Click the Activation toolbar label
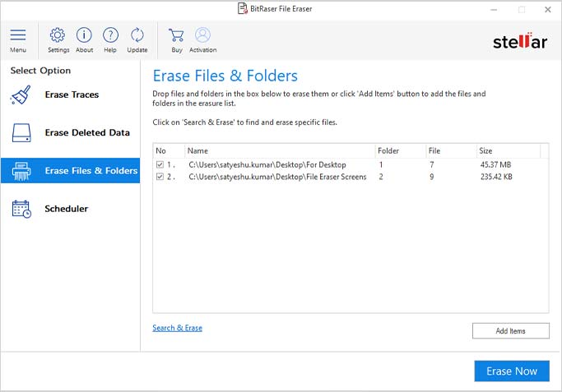The height and width of the screenshot is (392, 562). click(x=203, y=50)
